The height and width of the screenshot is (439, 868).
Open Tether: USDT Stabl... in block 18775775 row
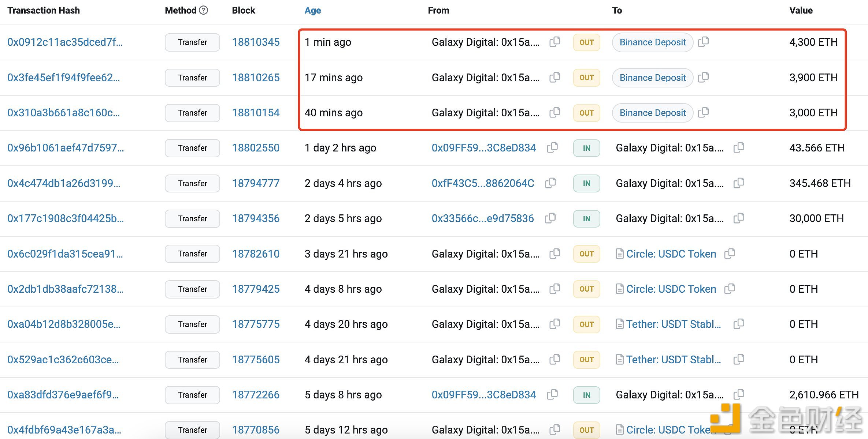[674, 324]
